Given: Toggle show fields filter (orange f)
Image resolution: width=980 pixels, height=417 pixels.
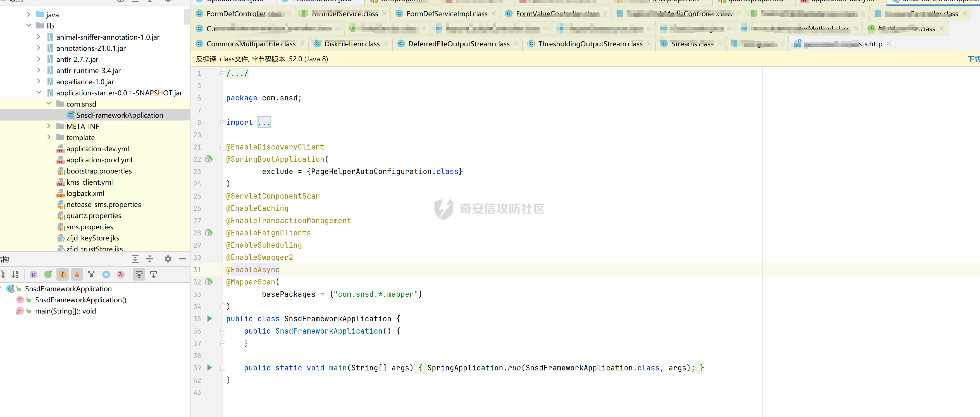Looking at the screenshot, I should click(x=62, y=274).
